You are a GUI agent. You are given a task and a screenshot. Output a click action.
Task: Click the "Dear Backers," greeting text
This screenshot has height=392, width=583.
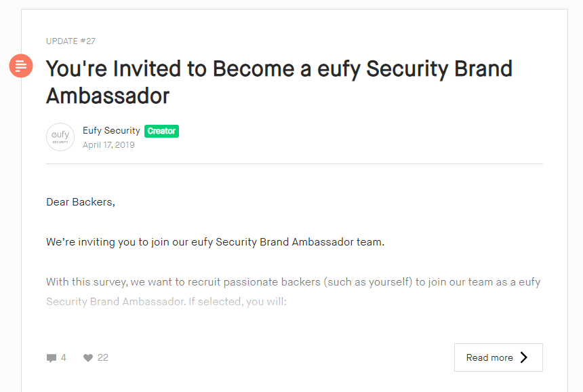coord(81,202)
